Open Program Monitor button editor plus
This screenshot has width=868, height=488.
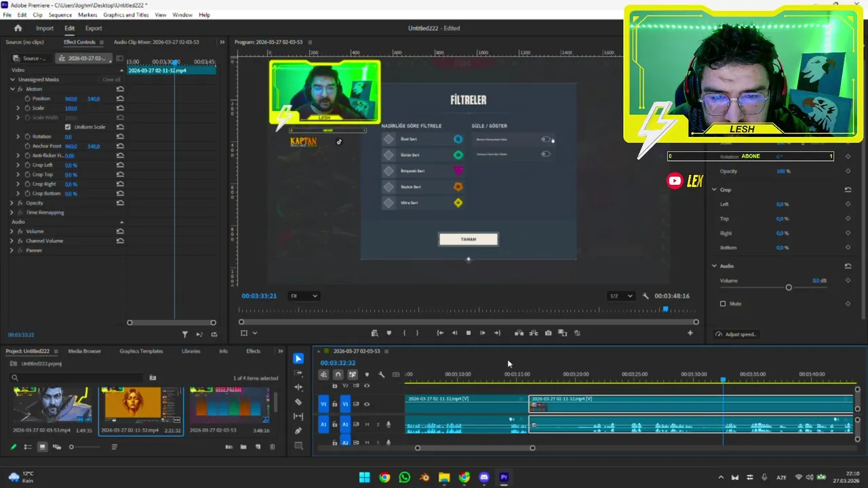coord(690,333)
